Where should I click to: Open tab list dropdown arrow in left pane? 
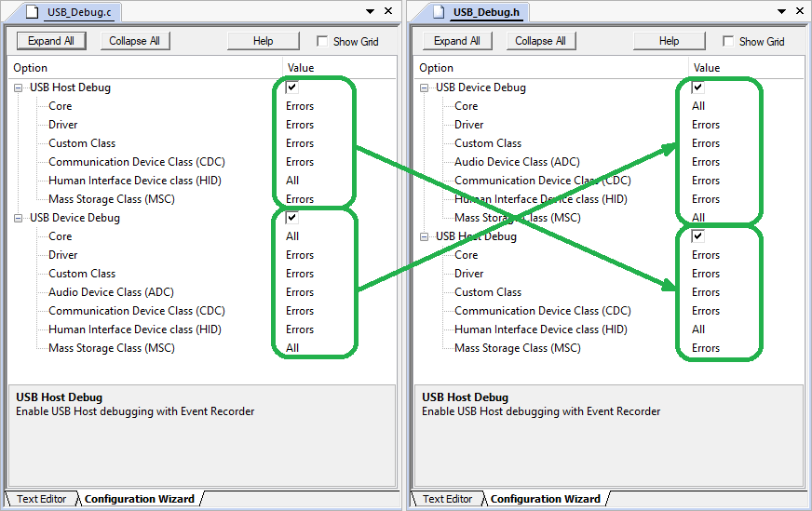pyautogui.click(x=371, y=12)
